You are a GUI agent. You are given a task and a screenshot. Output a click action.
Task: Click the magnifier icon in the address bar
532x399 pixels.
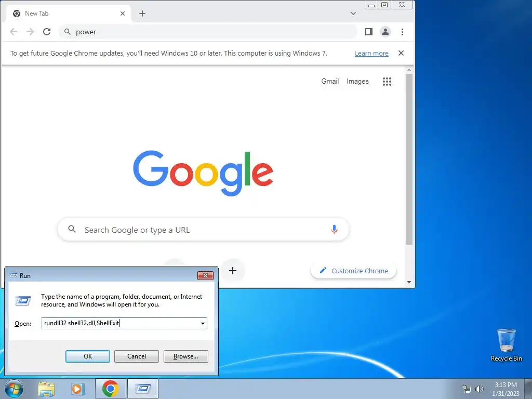click(68, 32)
